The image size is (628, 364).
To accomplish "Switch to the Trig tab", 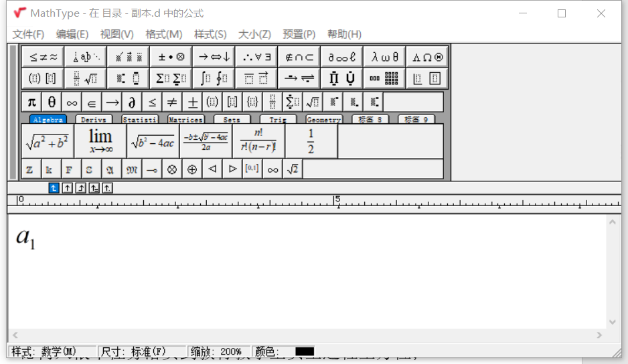I will click(278, 119).
